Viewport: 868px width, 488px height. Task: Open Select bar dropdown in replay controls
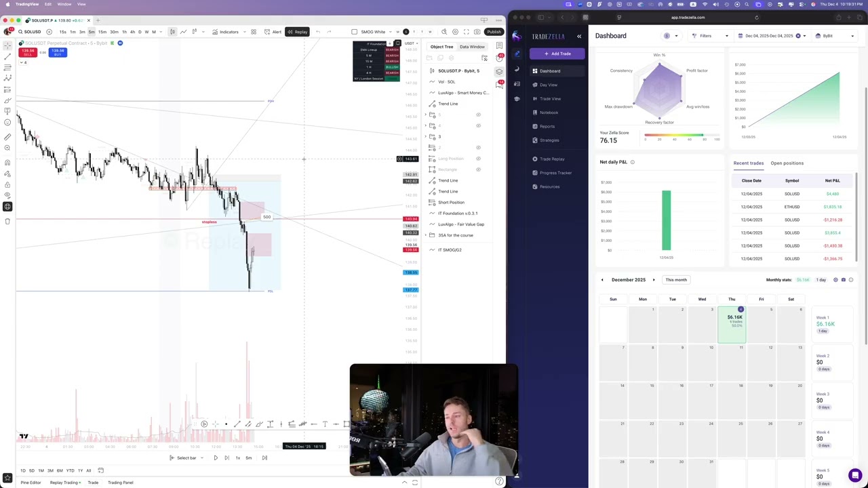click(x=186, y=458)
